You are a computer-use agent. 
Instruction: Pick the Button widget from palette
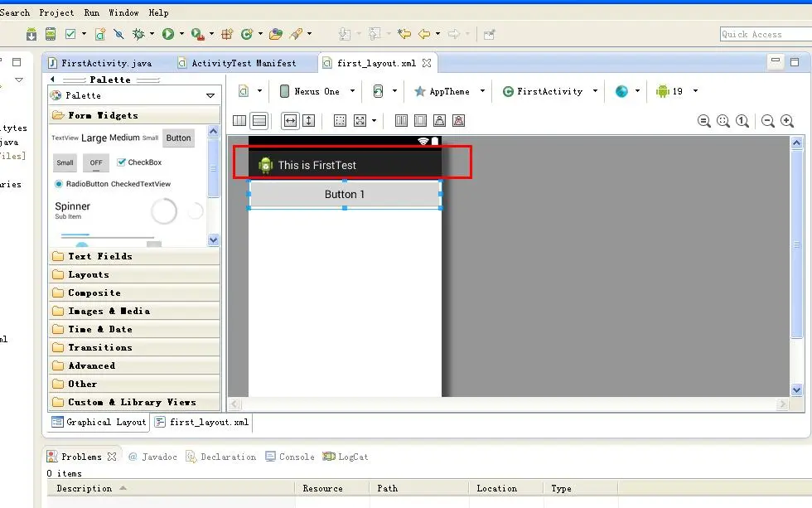point(178,138)
